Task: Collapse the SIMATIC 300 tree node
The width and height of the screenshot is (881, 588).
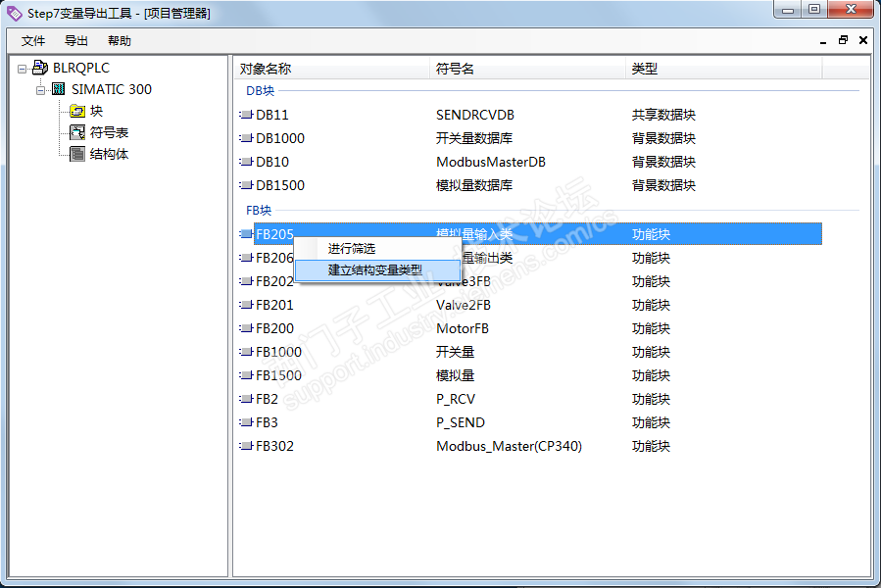Action: tap(40, 90)
